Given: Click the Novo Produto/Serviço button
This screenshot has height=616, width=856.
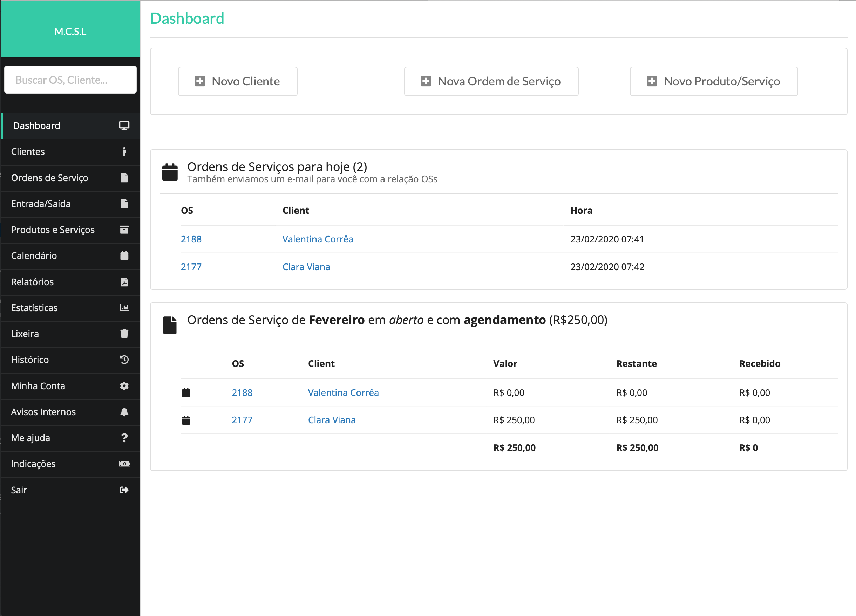Looking at the screenshot, I should click(x=714, y=81).
